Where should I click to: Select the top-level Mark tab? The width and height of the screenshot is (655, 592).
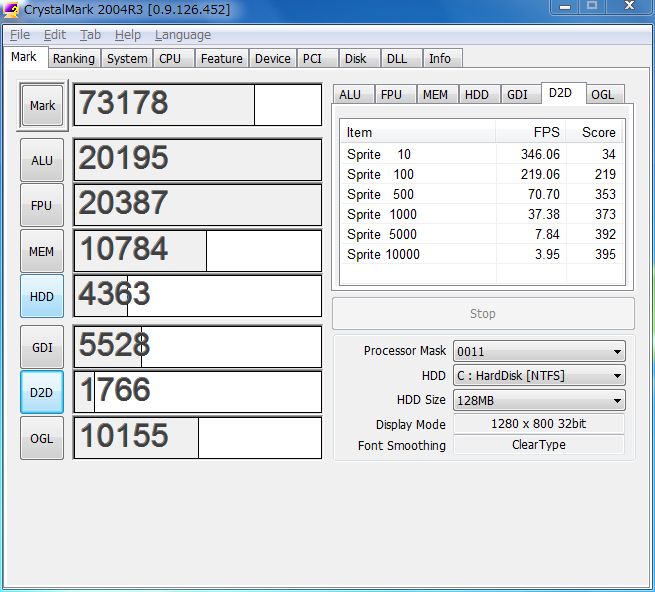point(24,56)
